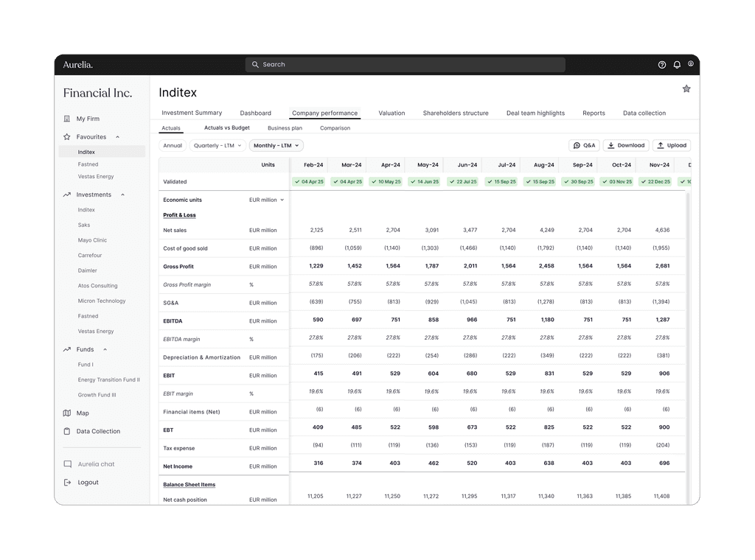755x560 pixels.
Task: Open the notifications bell icon
Action: click(677, 65)
